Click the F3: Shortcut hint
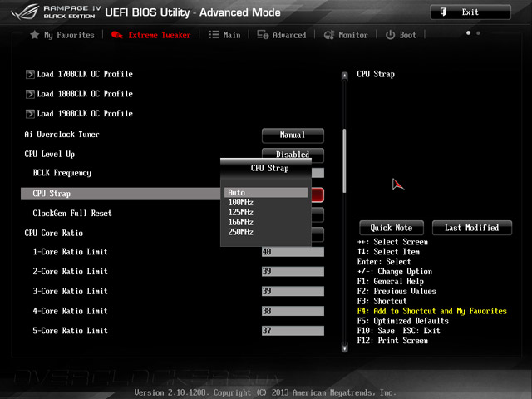The height and width of the screenshot is (399, 532). click(382, 301)
